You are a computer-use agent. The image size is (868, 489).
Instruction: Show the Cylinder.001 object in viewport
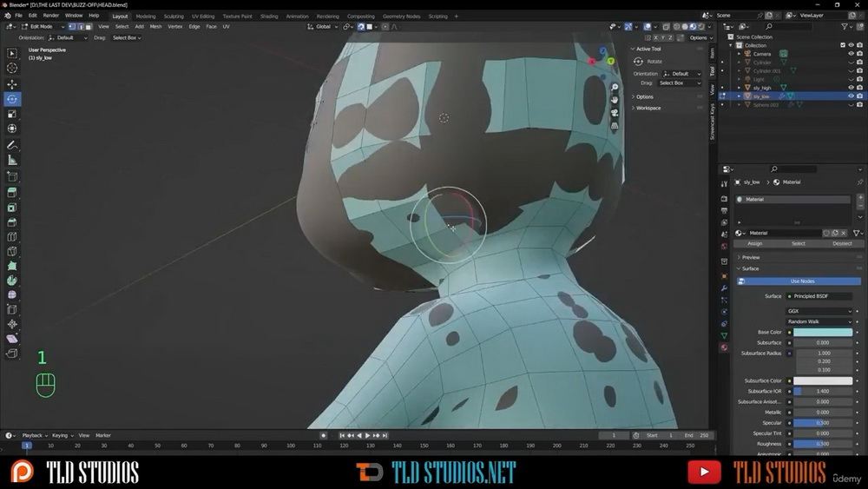[851, 71]
